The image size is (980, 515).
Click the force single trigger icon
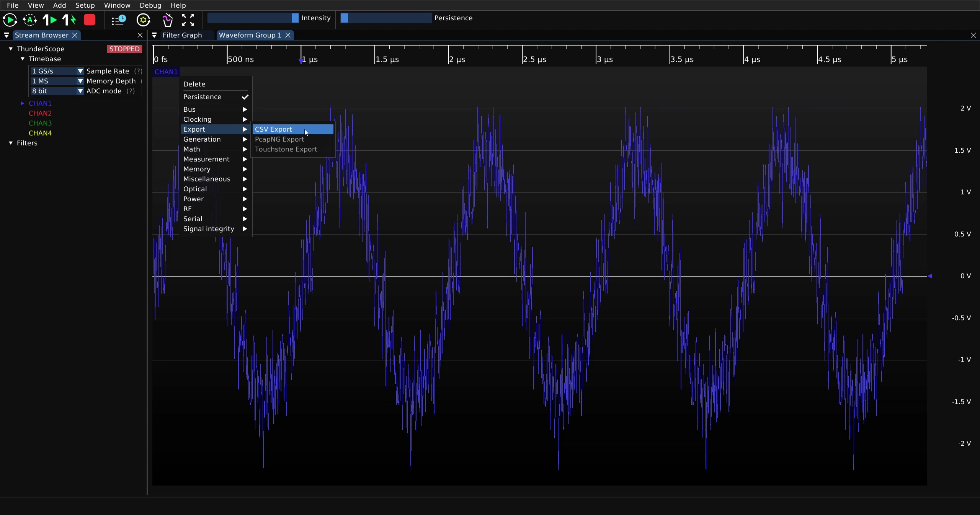tap(69, 20)
